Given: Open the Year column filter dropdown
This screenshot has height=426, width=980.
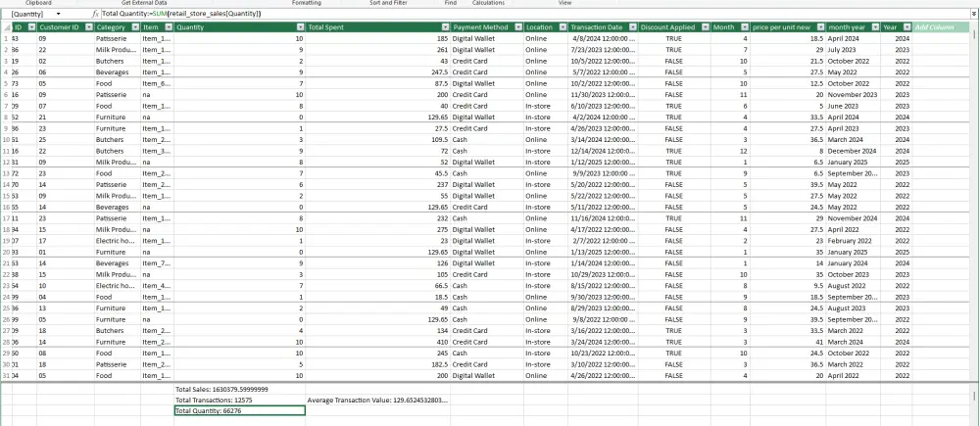Looking at the screenshot, I should (x=906, y=27).
